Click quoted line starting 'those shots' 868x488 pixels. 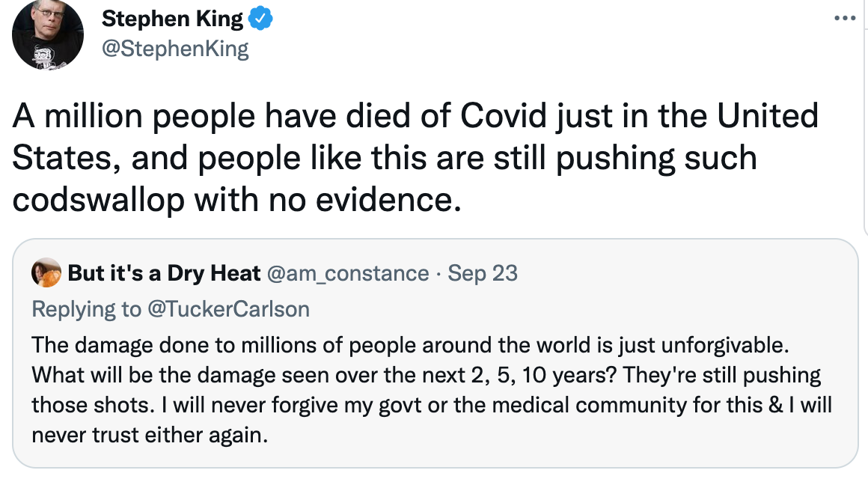(x=432, y=405)
